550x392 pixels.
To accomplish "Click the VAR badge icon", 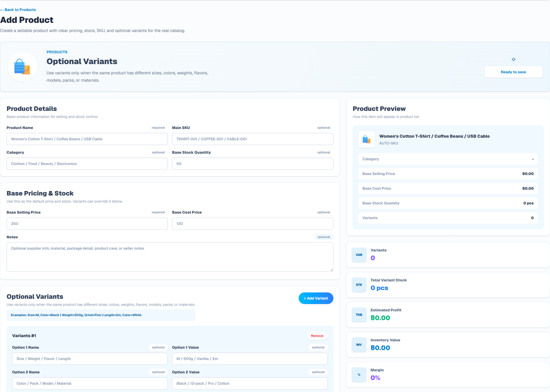I will (359, 255).
